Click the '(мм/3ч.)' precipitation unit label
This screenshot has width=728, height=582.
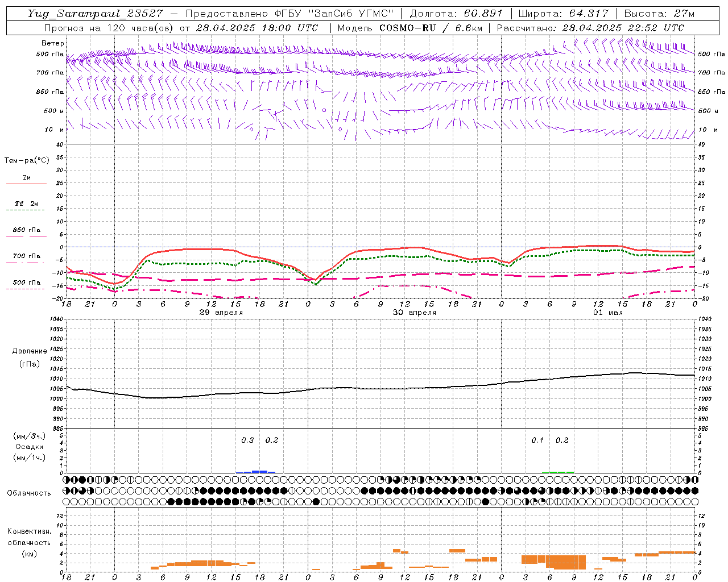[x=30, y=436]
